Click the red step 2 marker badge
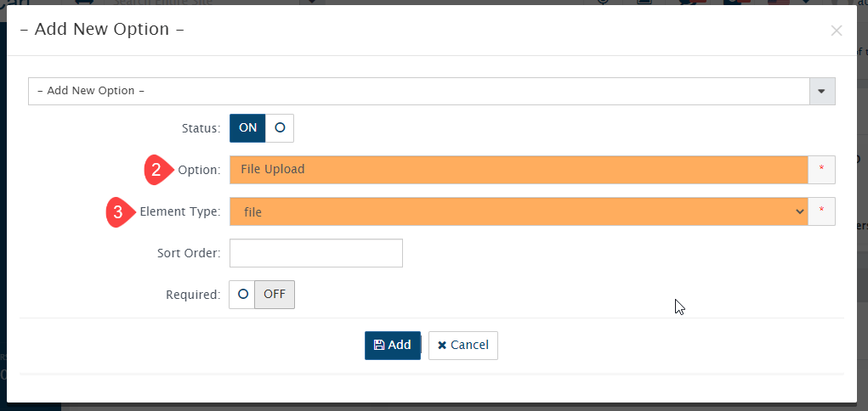This screenshot has width=868, height=411. pyautogui.click(x=158, y=170)
